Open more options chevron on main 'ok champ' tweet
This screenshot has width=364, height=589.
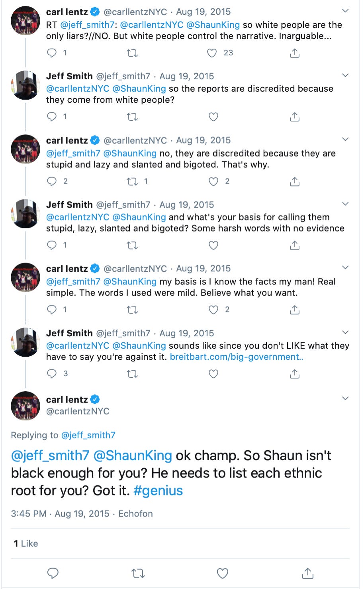345,399
